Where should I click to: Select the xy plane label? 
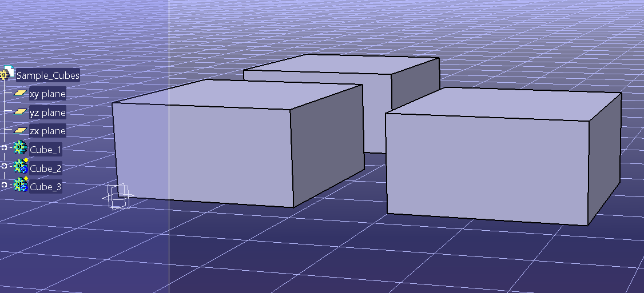click(47, 94)
